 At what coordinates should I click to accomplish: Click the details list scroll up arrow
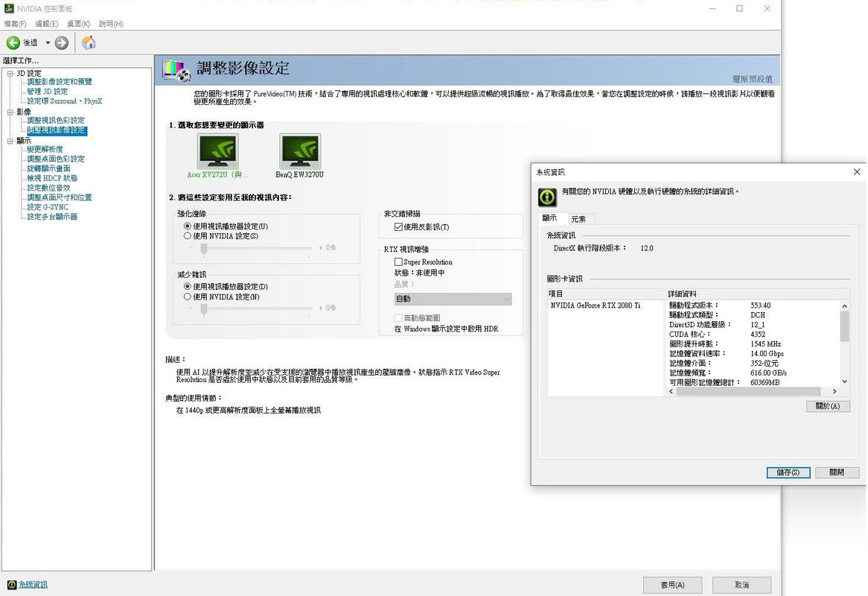coord(844,306)
